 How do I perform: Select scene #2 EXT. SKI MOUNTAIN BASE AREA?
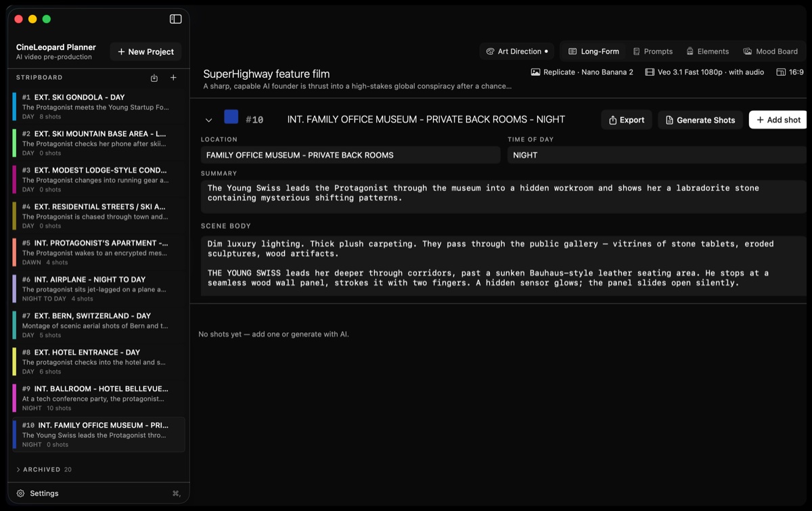click(98, 143)
